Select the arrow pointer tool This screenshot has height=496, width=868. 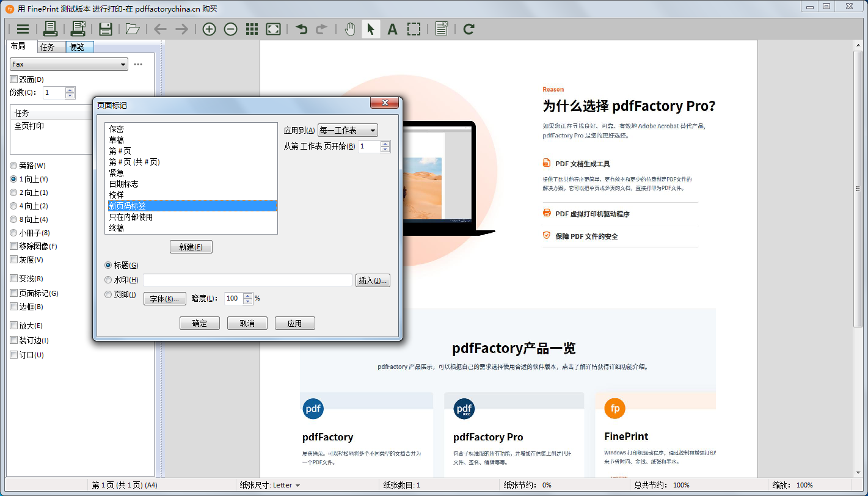click(x=371, y=29)
